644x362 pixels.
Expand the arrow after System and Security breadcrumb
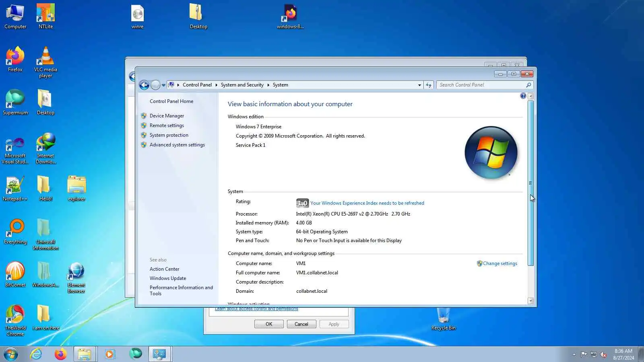pos(268,85)
